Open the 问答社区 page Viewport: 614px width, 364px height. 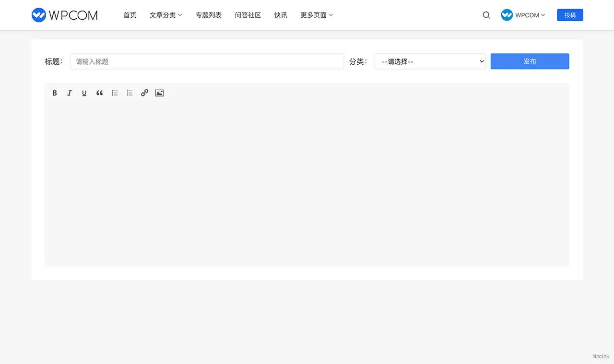tap(248, 15)
